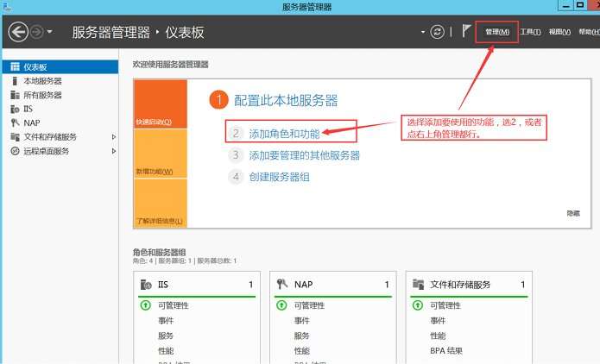The image size is (600, 364).
Task: Open the NAP role tile header
Action: click(x=333, y=285)
